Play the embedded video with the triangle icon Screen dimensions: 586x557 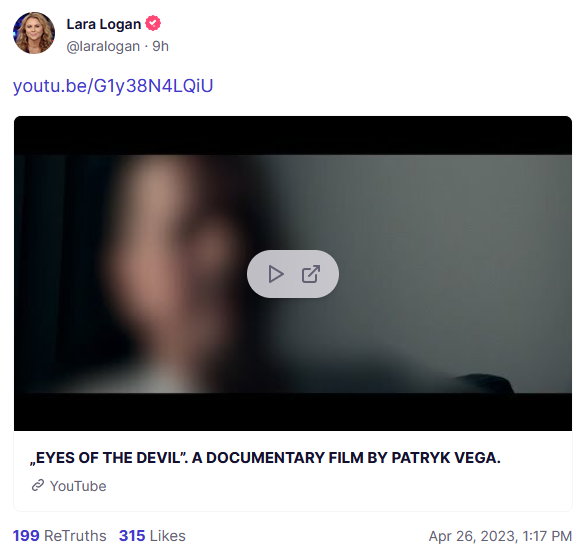(276, 274)
